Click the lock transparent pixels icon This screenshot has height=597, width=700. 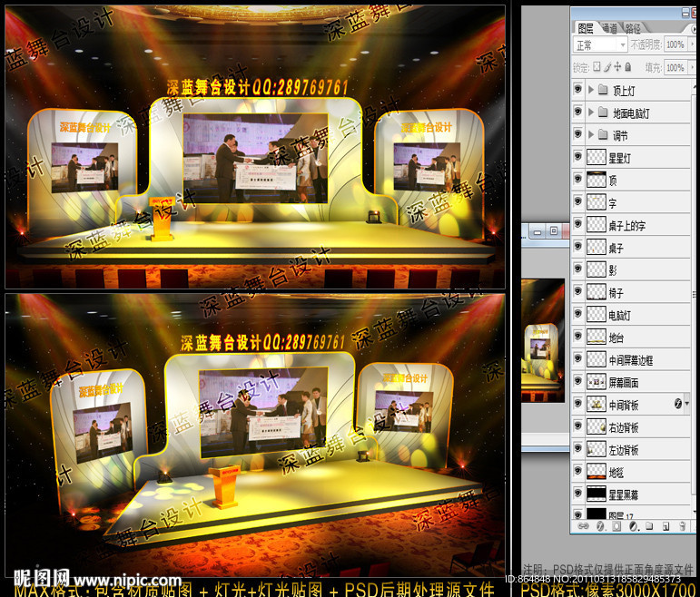point(596,67)
